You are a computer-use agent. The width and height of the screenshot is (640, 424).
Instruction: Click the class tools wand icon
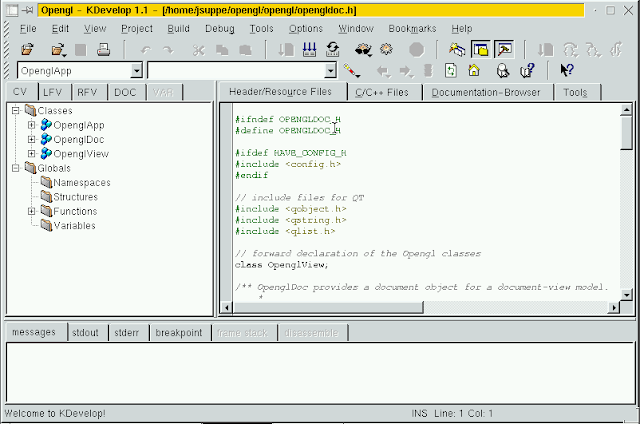(x=351, y=71)
